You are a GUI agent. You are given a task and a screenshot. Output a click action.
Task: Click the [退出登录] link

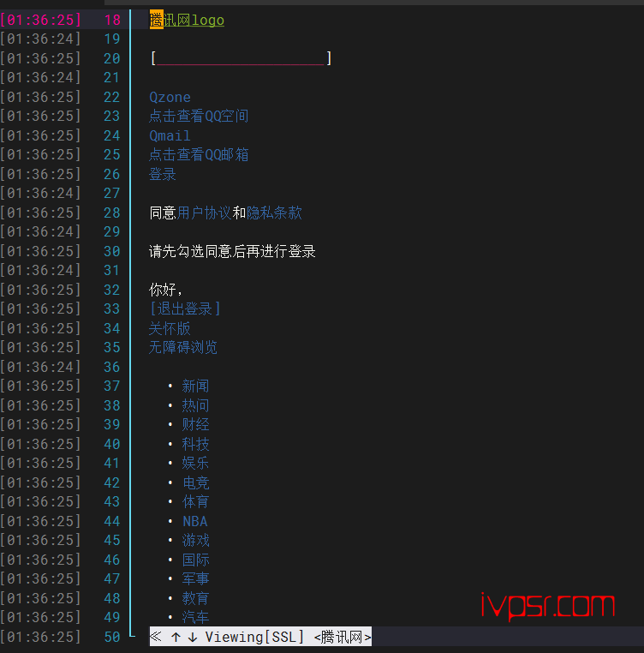[185, 309]
